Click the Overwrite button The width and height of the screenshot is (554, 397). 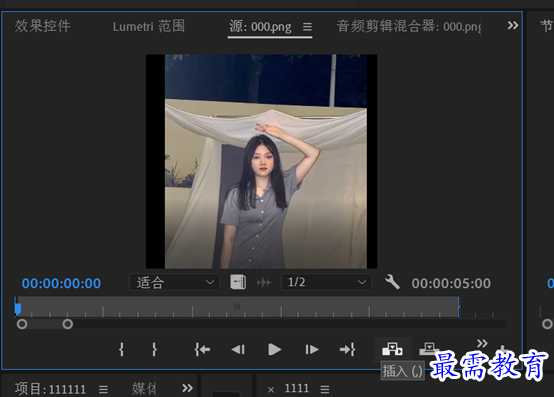coord(429,349)
